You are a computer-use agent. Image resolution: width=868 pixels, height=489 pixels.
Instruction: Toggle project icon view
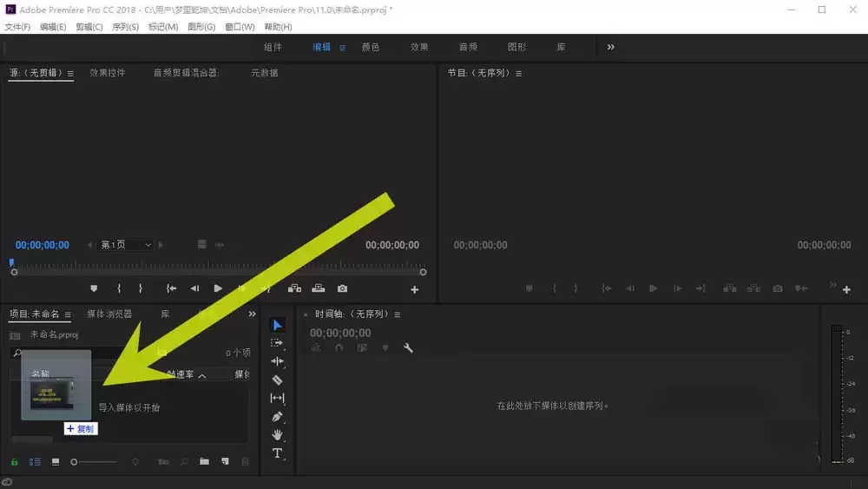click(56, 461)
